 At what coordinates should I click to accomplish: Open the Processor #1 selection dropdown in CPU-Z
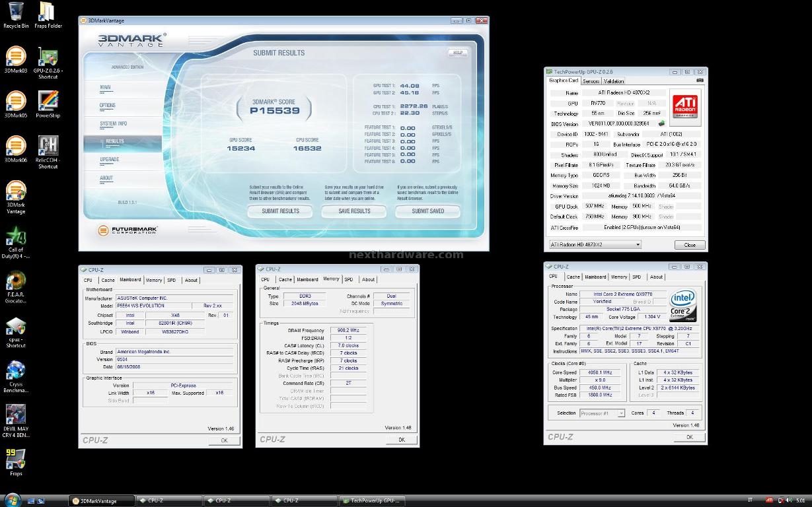[602, 413]
